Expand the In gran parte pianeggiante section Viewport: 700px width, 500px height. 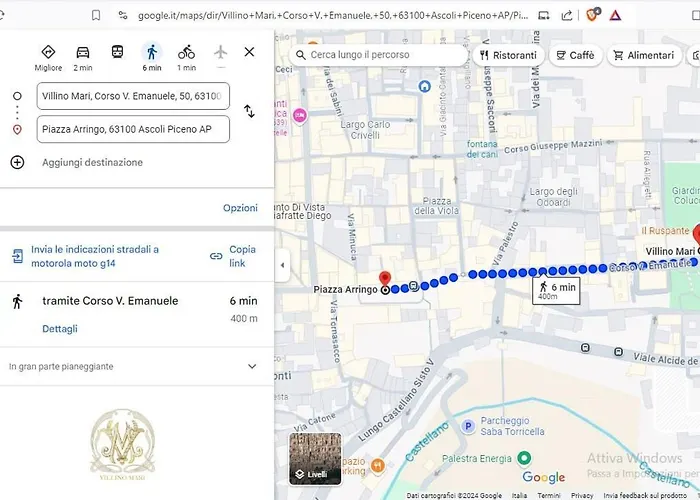click(251, 367)
